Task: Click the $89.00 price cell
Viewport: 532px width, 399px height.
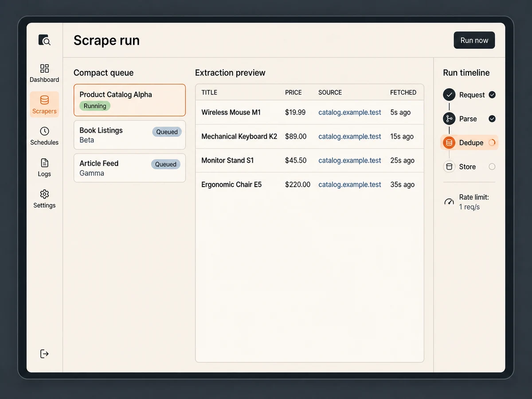Action: (x=296, y=137)
